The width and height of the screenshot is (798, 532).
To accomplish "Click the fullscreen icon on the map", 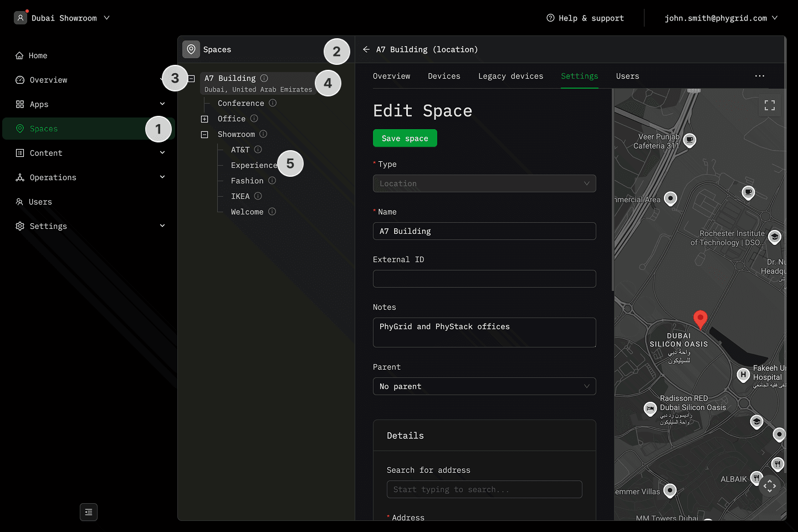I will (x=770, y=105).
